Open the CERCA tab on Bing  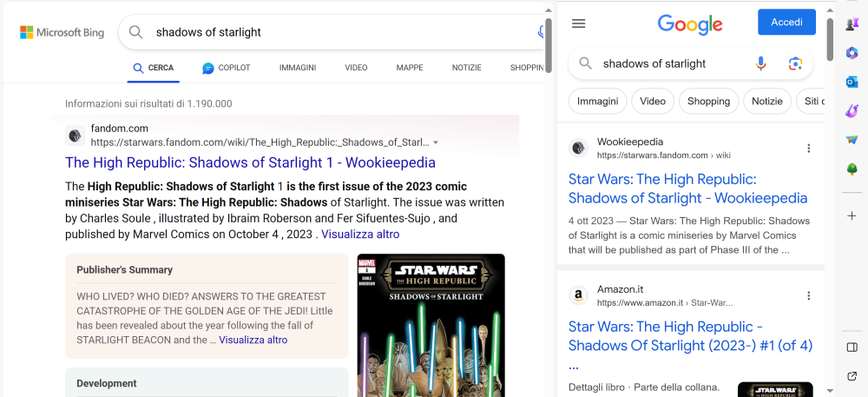(154, 68)
